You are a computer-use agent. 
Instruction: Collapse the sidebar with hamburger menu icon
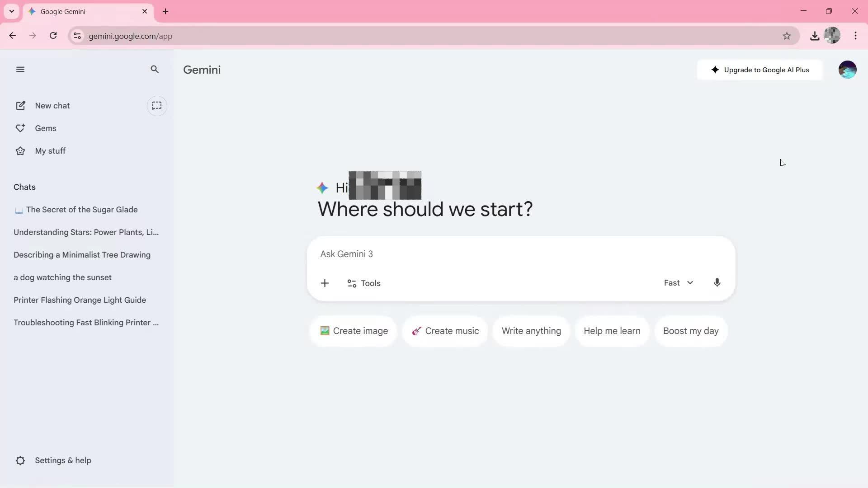click(20, 70)
